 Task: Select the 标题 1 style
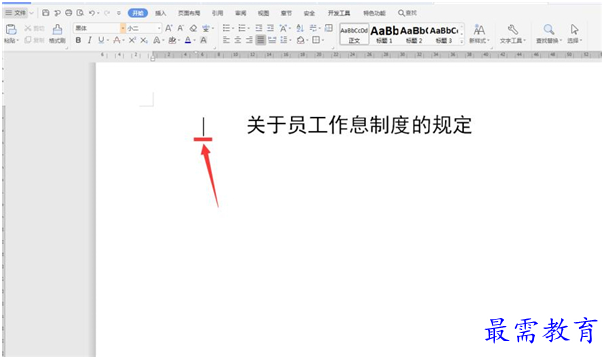coord(384,34)
